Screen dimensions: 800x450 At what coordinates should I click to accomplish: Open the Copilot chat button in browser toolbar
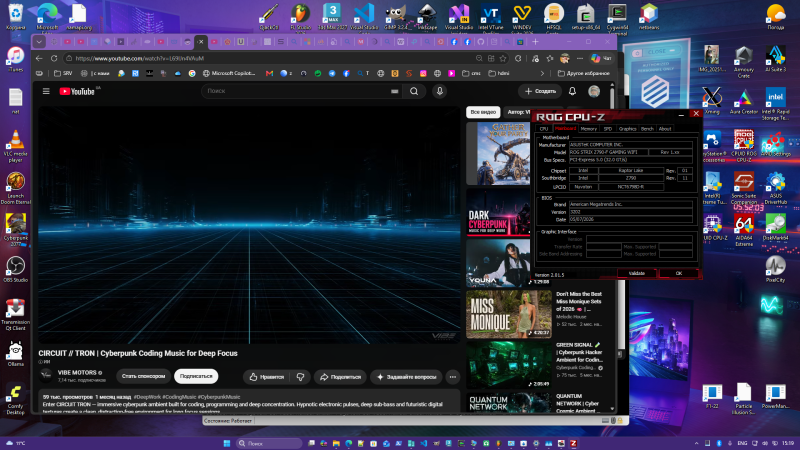(601, 58)
